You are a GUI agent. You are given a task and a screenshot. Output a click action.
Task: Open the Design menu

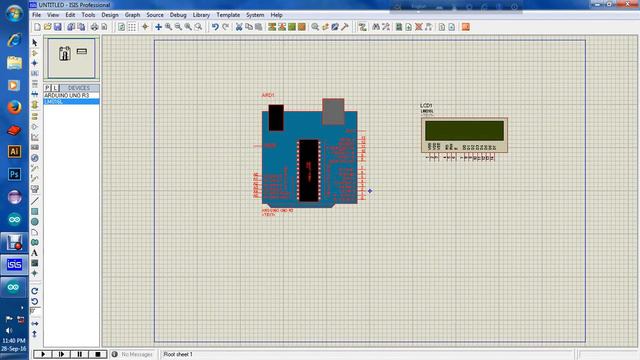[x=110, y=15]
